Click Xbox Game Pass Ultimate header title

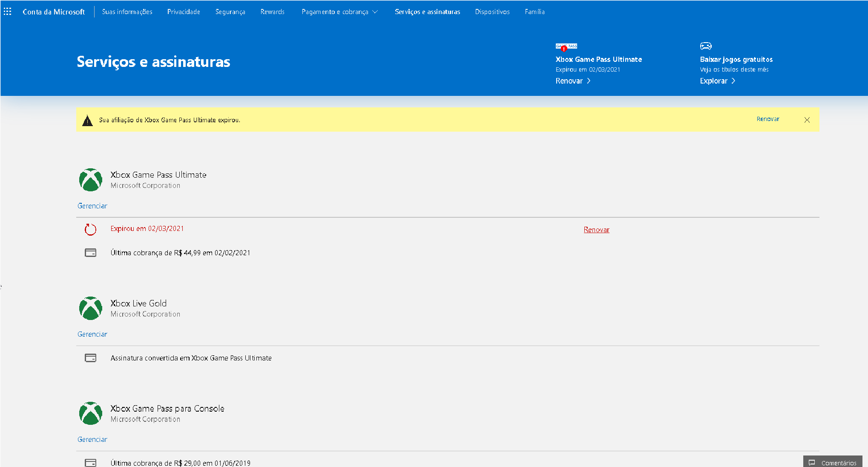598,60
